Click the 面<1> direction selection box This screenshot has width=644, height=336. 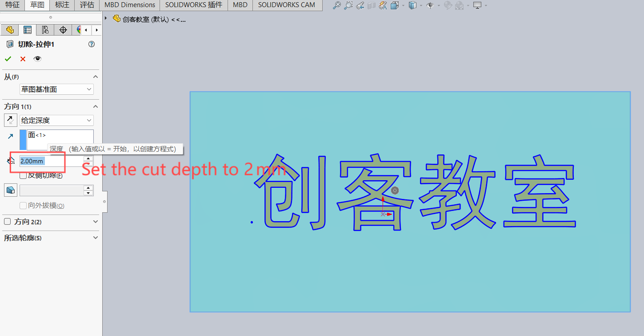(x=60, y=140)
